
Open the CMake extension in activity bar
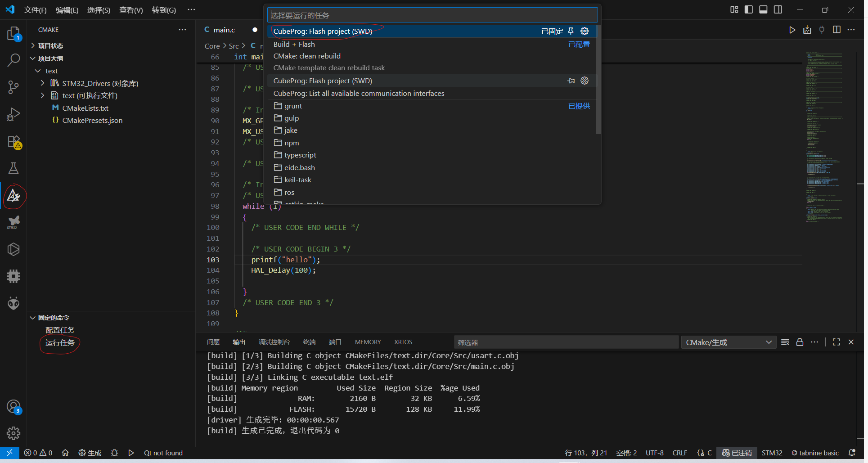(13, 196)
